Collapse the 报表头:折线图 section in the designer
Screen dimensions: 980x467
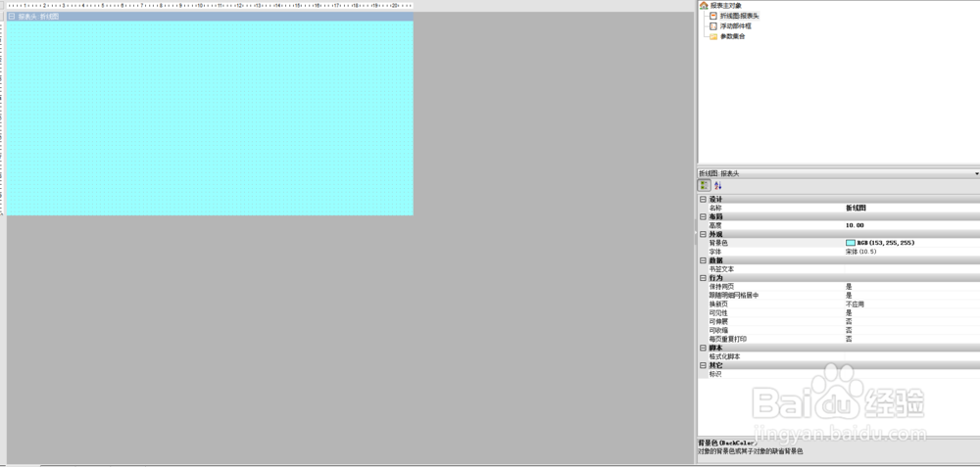(x=11, y=17)
